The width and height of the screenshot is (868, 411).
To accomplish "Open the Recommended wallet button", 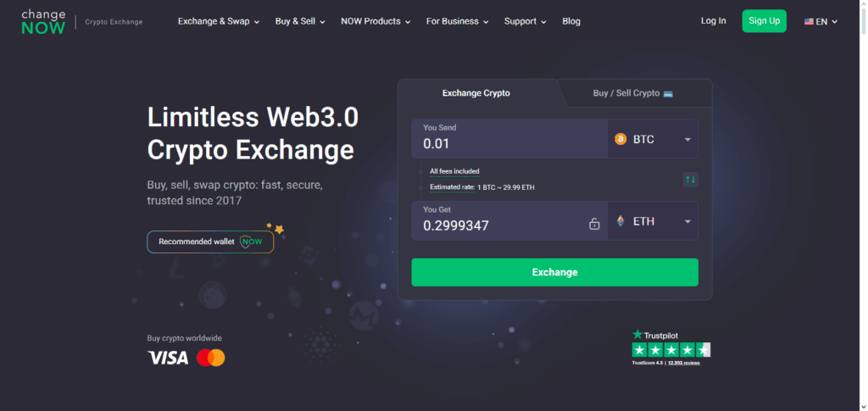I will click(x=210, y=242).
